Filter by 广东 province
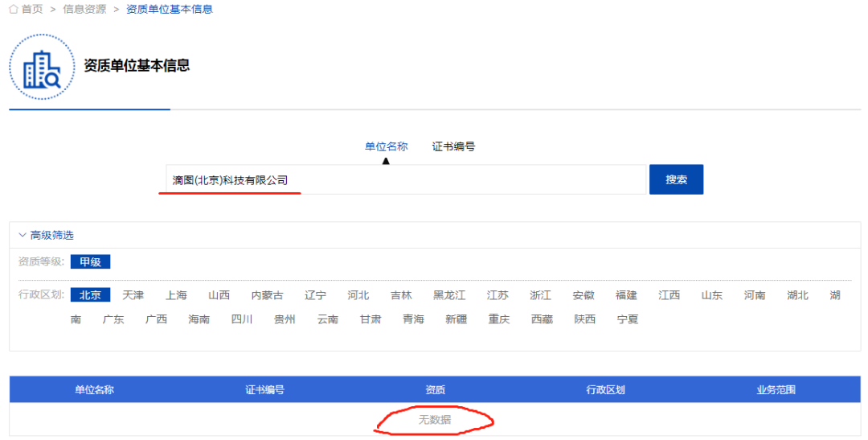 click(113, 319)
